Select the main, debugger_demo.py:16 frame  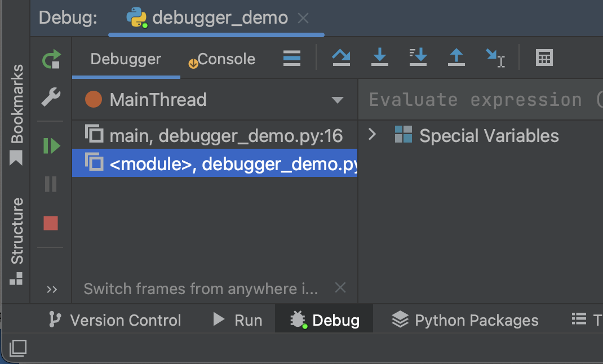(x=214, y=135)
